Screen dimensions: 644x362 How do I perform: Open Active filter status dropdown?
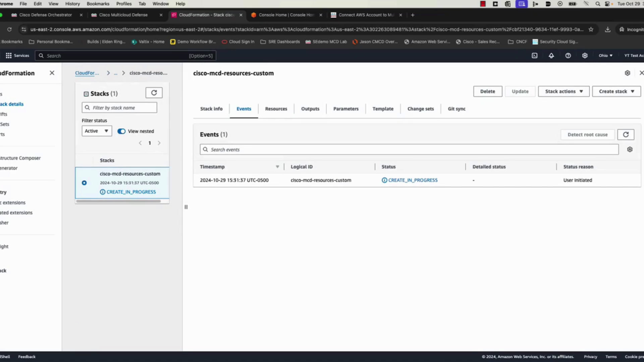click(97, 131)
